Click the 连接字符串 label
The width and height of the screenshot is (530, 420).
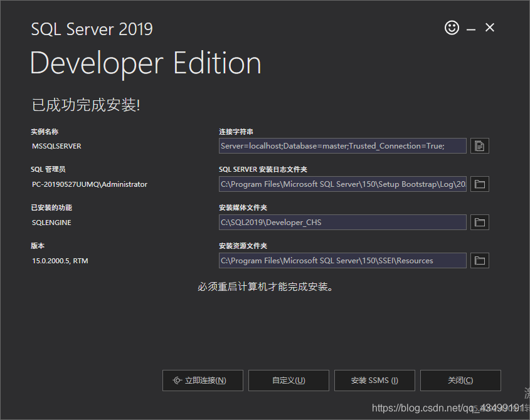(236, 132)
